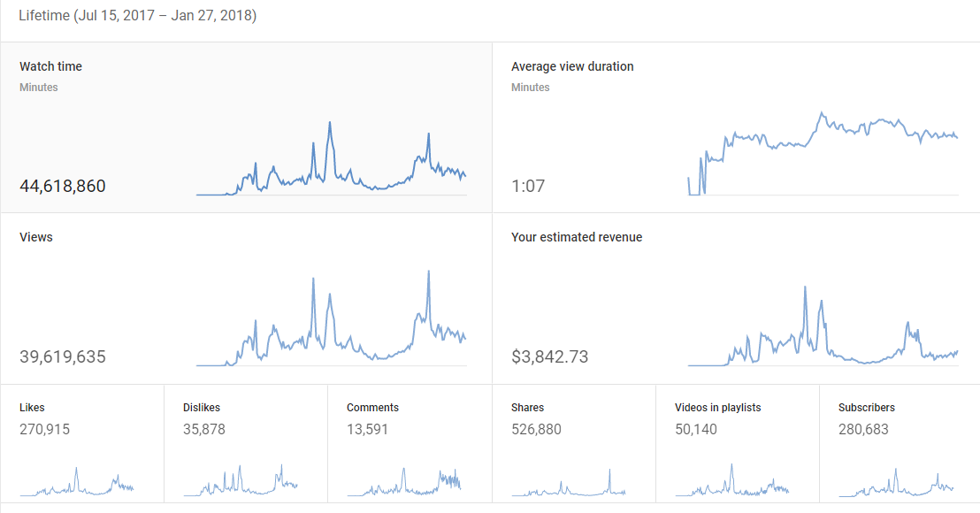Click the sparkline chart under Shares
This screenshot has height=513, width=980.
pyautogui.click(x=569, y=485)
